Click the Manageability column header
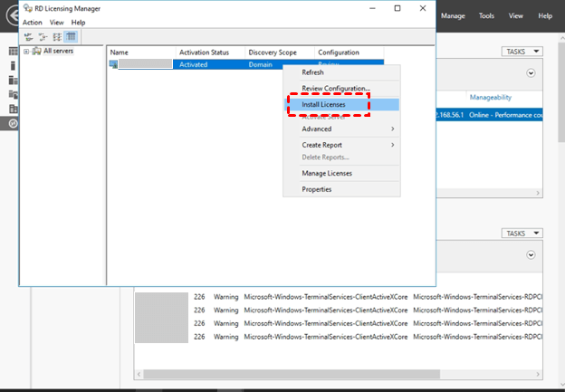The width and height of the screenshot is (565, 392). click(x=491, y=96)
